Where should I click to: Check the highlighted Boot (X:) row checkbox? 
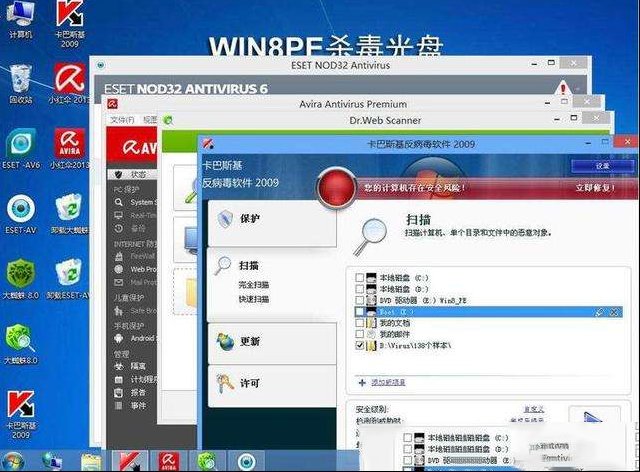tap(359, 312)
